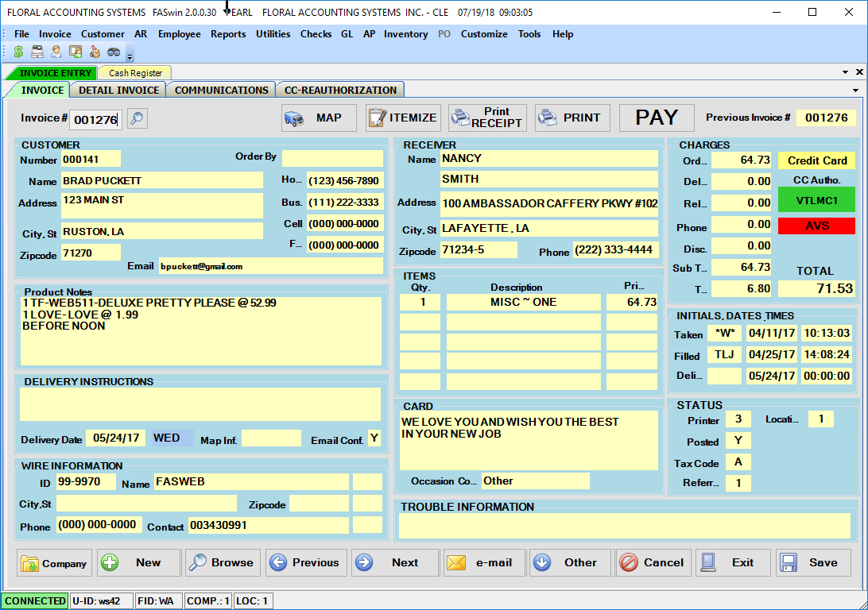Click the green dollar sign toolbar icon
Viewport: 868px width, 610px height.
click(18, 52)
